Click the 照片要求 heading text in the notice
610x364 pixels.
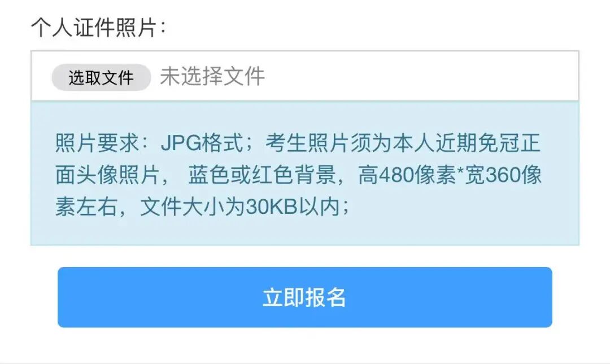coord(98,142)
